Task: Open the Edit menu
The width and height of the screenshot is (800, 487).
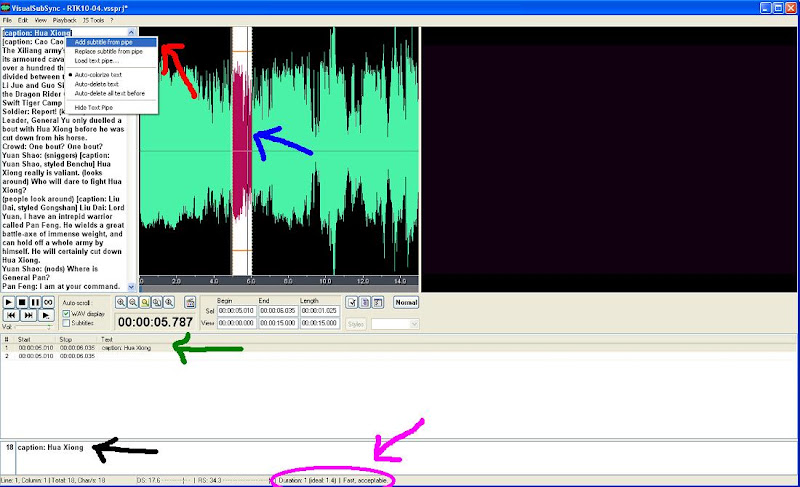Action: [x=23, y=20]
